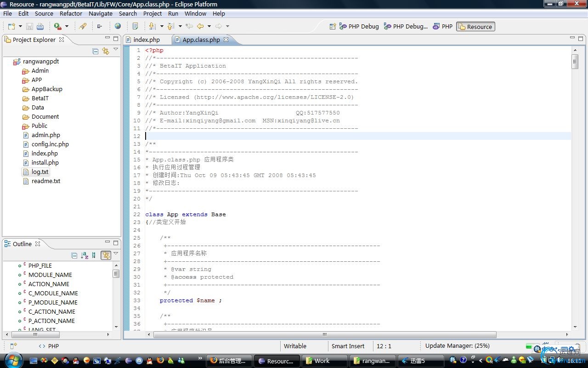Click the Print icon in toolbar
Image resolution: width=588 pixels, height=368 pixels.
(x=40, y=26)
